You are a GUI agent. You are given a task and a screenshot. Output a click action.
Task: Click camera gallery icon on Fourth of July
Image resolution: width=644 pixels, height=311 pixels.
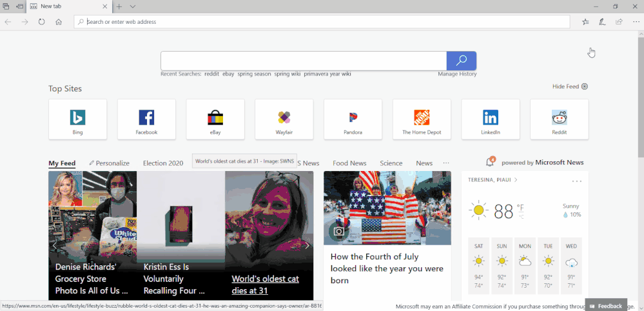(x=338, y=231)
